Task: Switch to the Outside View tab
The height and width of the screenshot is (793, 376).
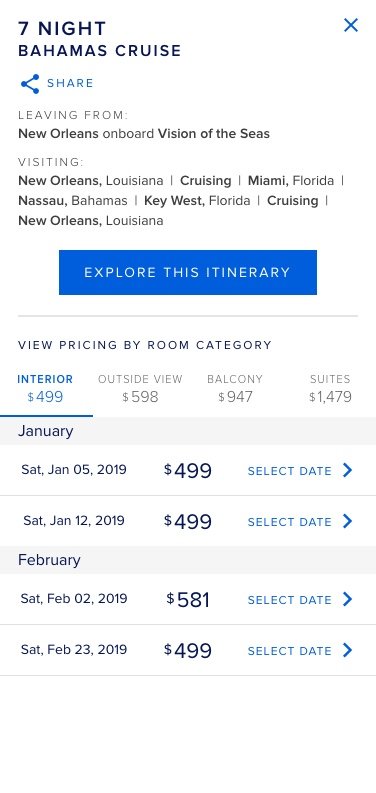Action: point(140,389)
